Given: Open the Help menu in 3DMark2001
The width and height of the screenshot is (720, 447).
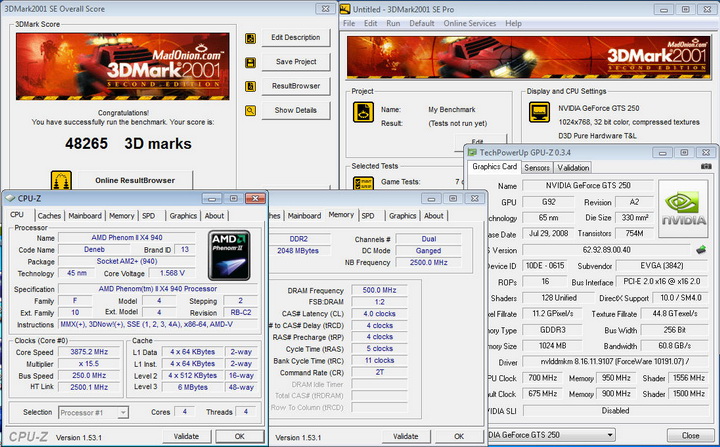Looking at the screenshot, I should point(513,23).
